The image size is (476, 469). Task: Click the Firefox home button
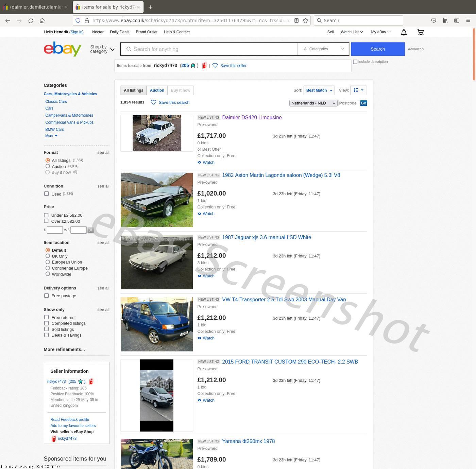(42, 21)
